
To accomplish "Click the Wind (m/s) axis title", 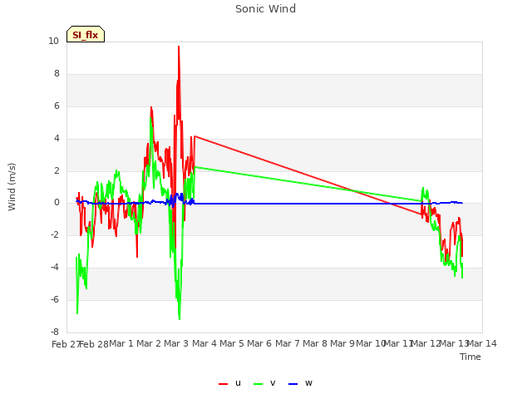I will (12, 187).
